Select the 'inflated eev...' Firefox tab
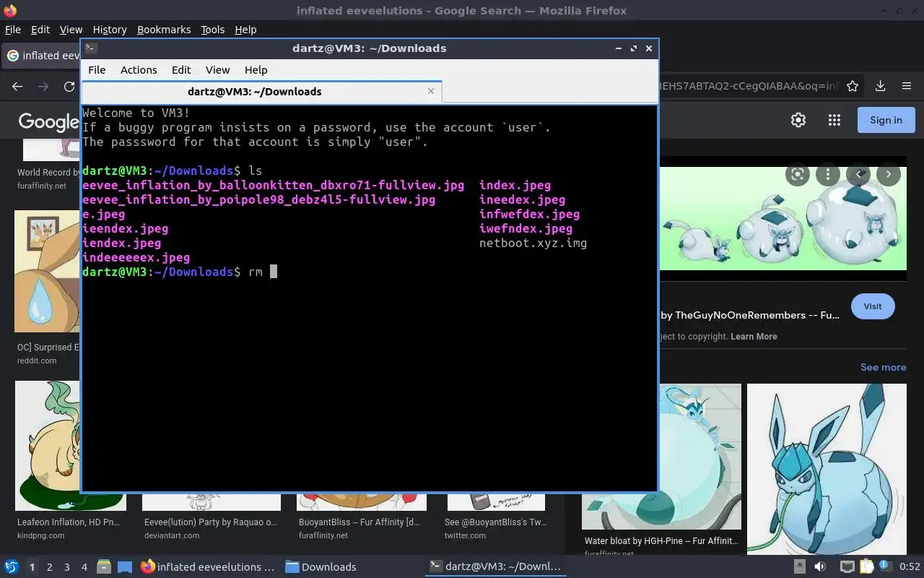This screenshot has width=924, height=578. click(42, 56)
